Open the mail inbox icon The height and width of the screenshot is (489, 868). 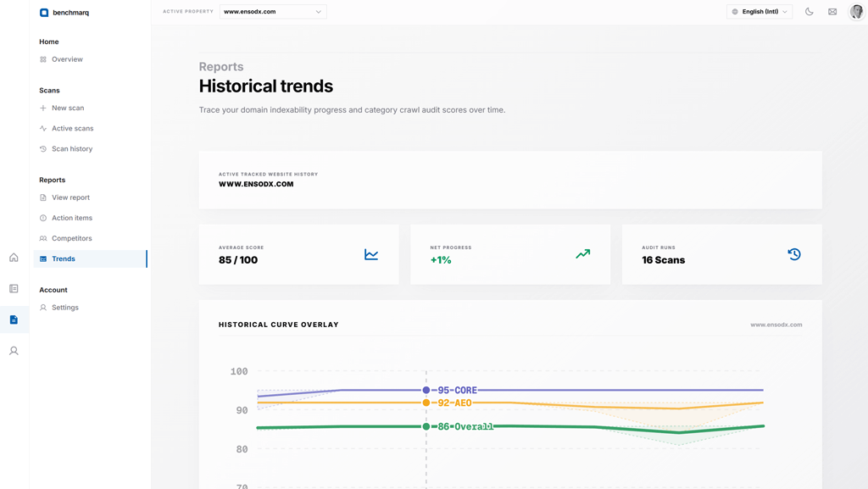832,12
